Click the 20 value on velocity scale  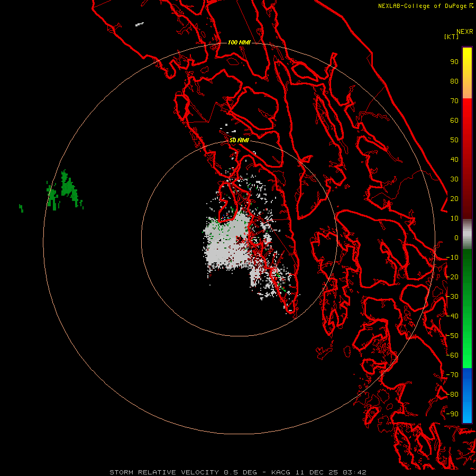(x=454, y=198)
